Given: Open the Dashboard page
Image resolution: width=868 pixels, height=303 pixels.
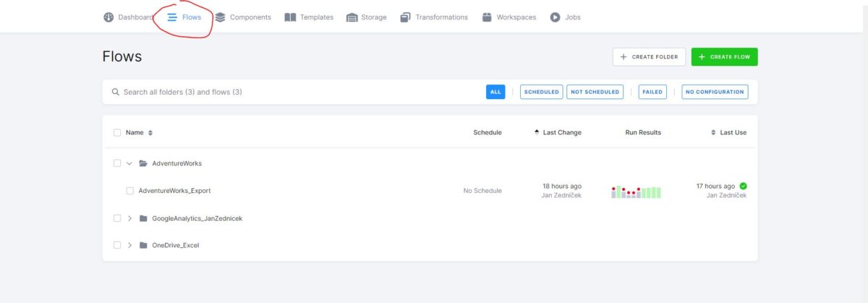Looking at the screenshot, I should point(128,17).
